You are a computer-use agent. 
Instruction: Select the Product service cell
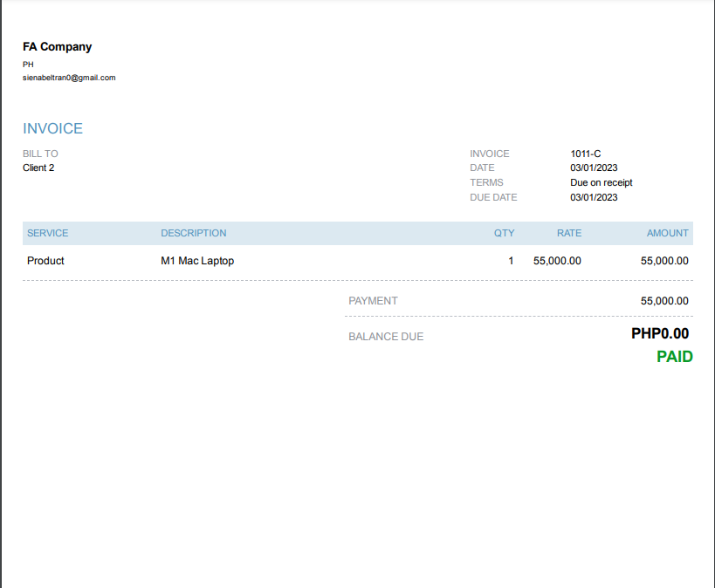(x=45, y=261)
